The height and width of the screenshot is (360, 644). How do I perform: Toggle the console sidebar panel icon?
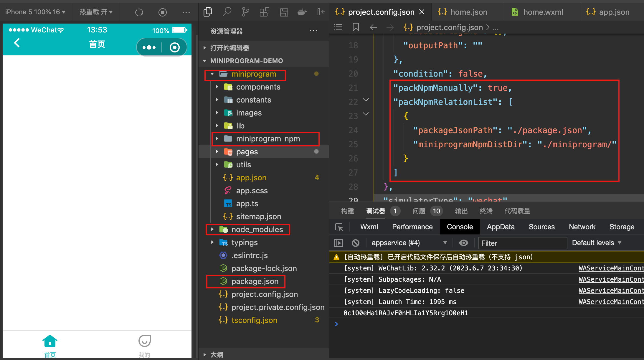[338, 243]
